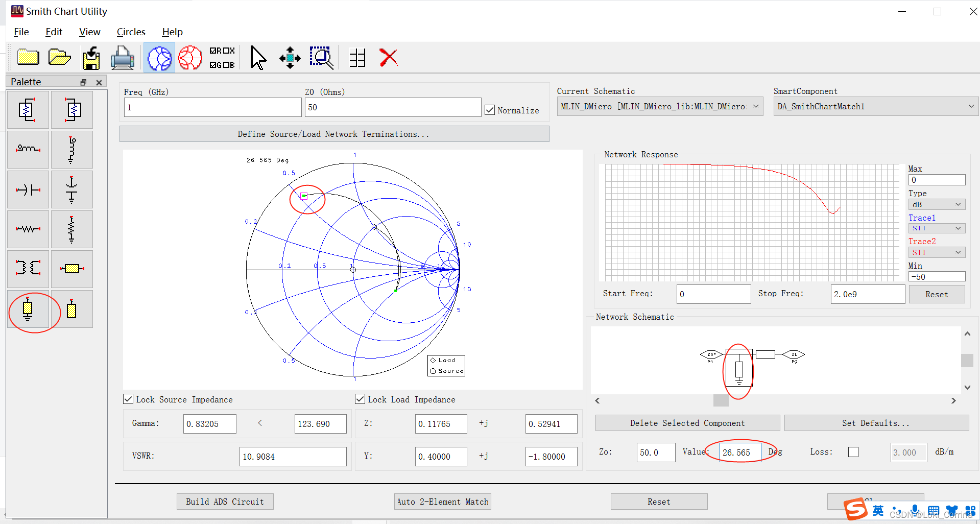
Task: Select the zoom area magnifier tool
Action: (322, 58)
